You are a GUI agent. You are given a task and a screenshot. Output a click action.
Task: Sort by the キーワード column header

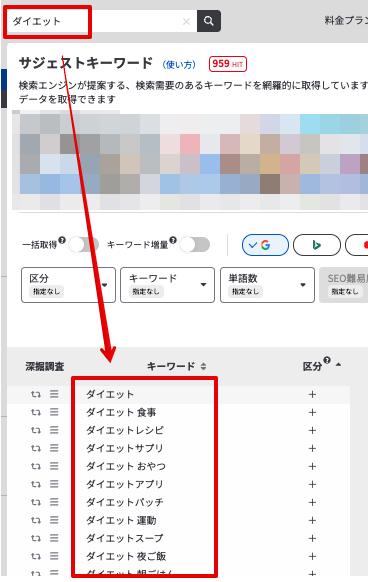[176, 366]
